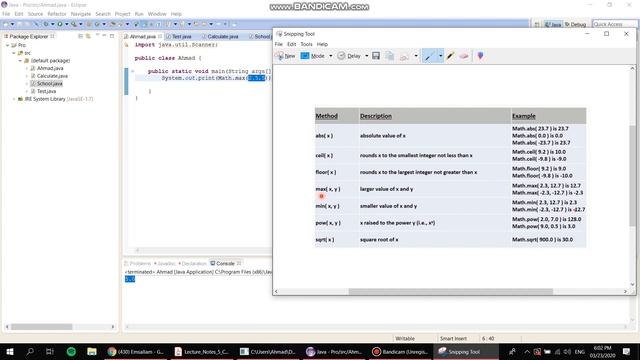This screenshot has width=640, height=360.
Task: Switch to Bandicam taskbar window
Action: pos(400,351)
